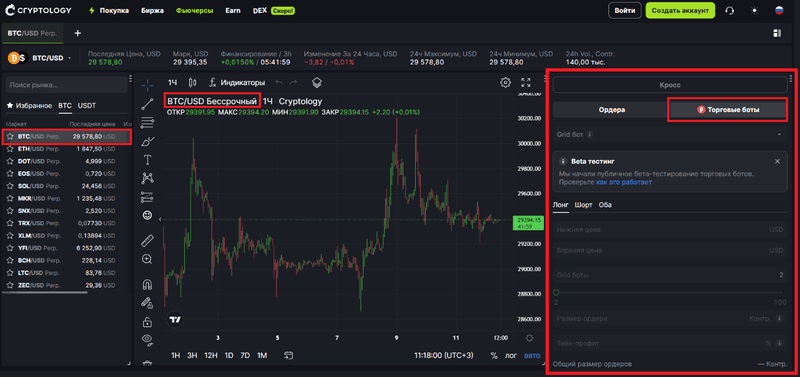Toggle the magnet snap mode
This screenshot has width=800, height=377.
tap(147, 284)
